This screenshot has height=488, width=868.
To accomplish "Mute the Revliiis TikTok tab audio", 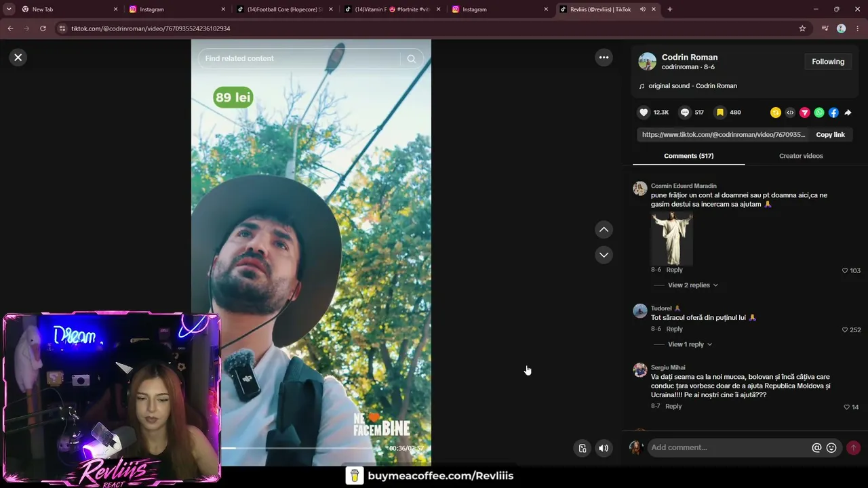I will [642, 9].
